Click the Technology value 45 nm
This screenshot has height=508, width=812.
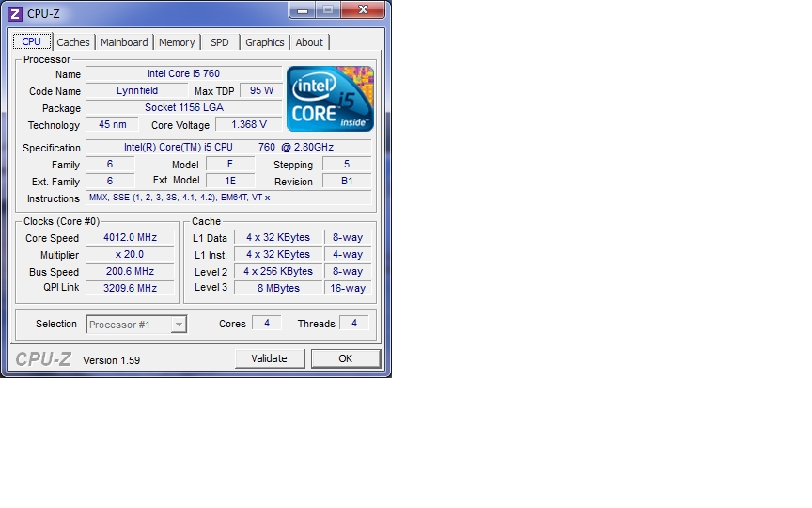tap(113, 124)
